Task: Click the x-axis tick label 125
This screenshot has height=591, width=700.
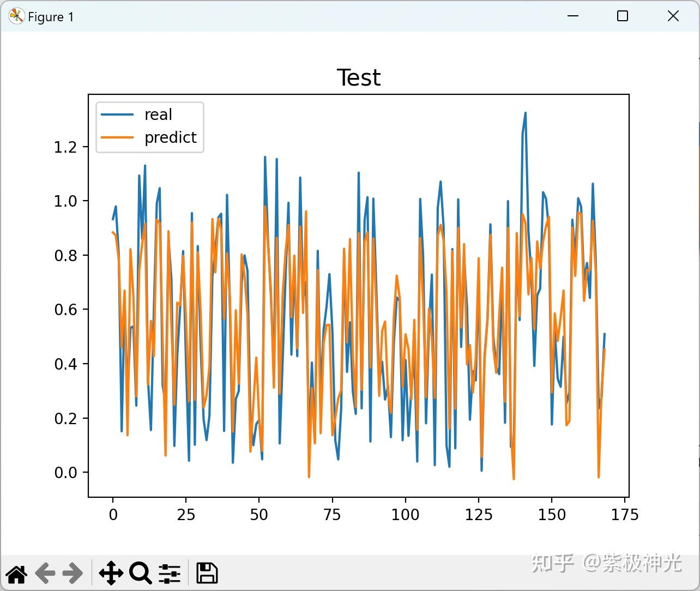Action: 479,515
